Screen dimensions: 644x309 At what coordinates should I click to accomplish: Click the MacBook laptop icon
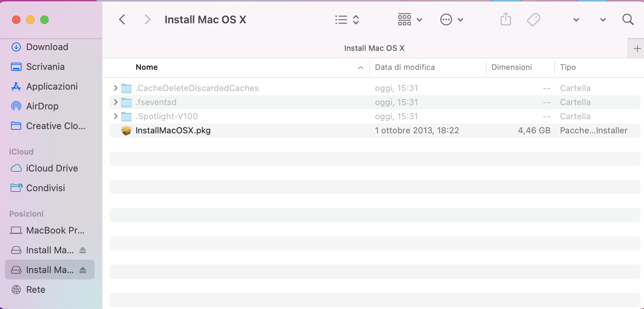click(x=16, y=230)
